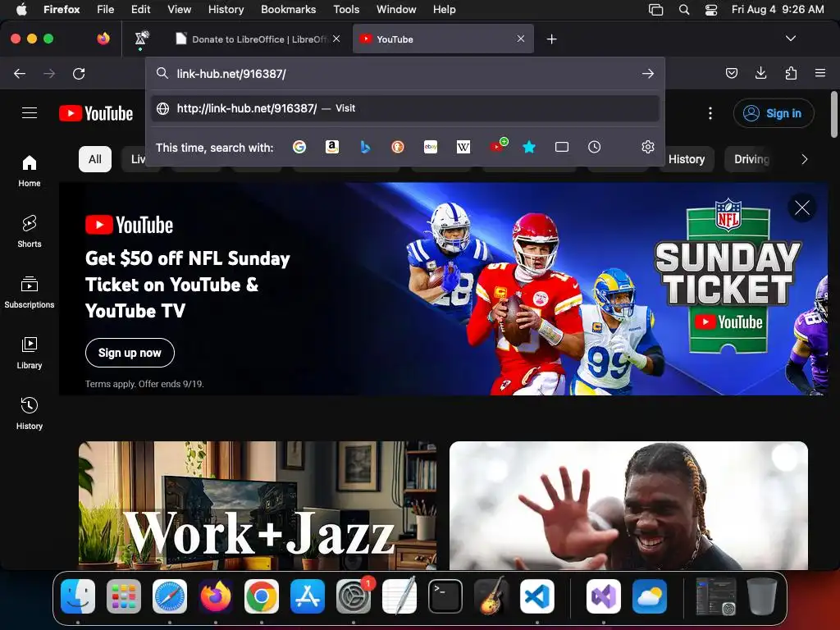Select the All category chip
840x630 pixels.
point(95,159)
